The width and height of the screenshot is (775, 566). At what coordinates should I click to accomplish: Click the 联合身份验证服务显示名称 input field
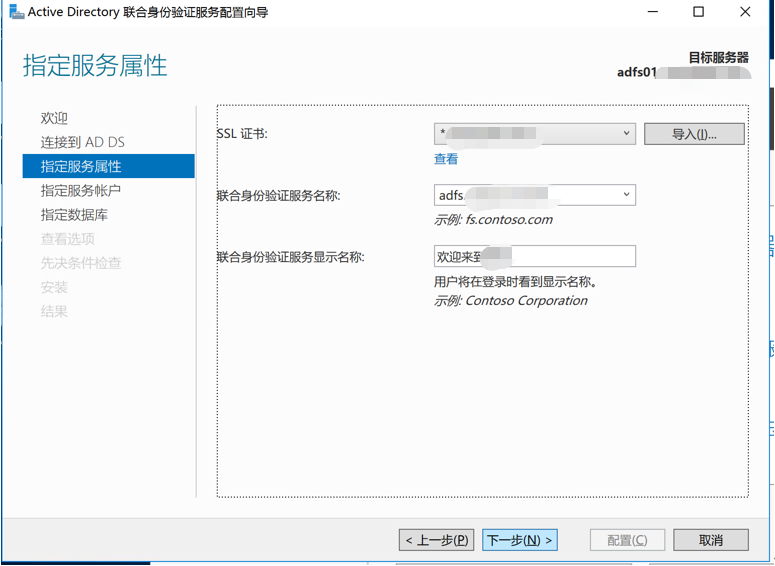pos(535,256)
